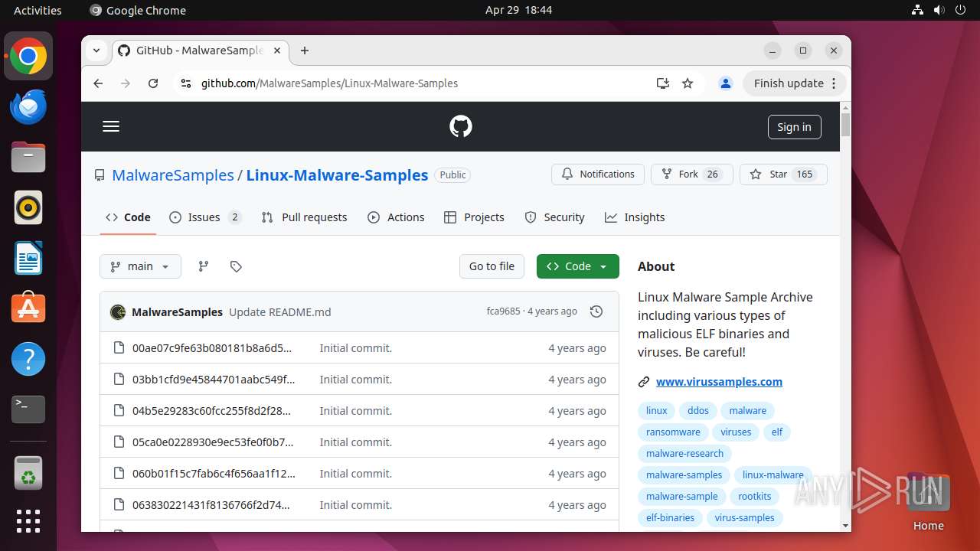Open Thunderbird from the Ubuntu dock

28,107
